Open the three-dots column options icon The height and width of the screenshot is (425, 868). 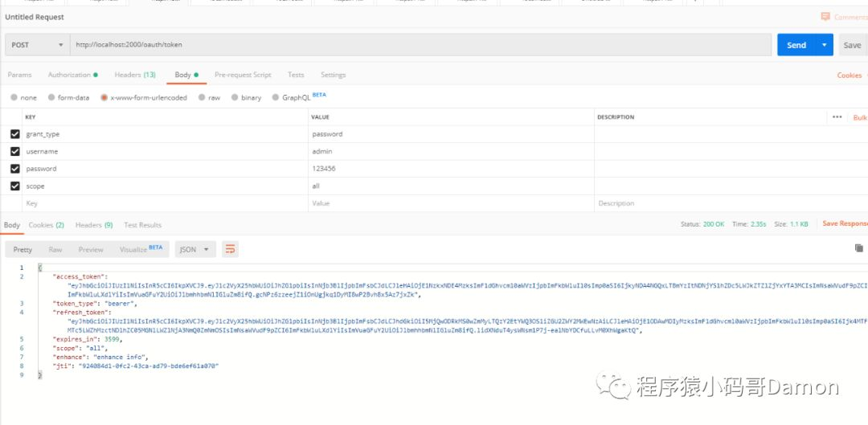pos(837,116)
